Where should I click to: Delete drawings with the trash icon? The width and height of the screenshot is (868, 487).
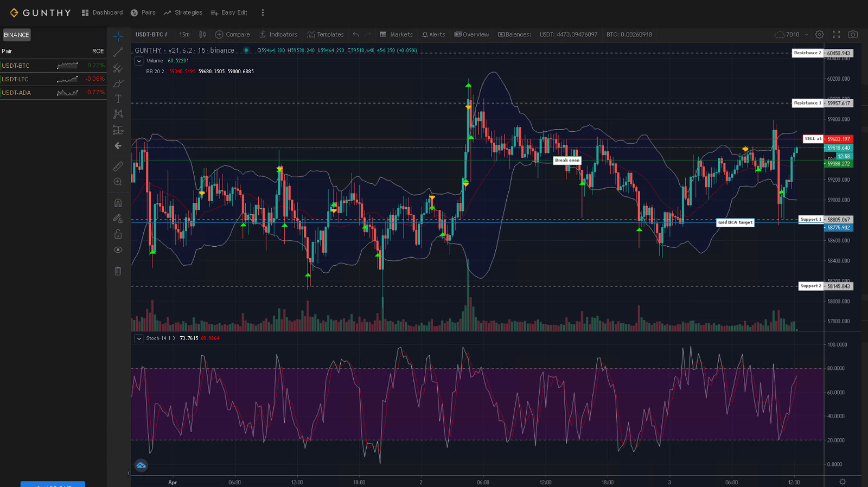[118, 271]
